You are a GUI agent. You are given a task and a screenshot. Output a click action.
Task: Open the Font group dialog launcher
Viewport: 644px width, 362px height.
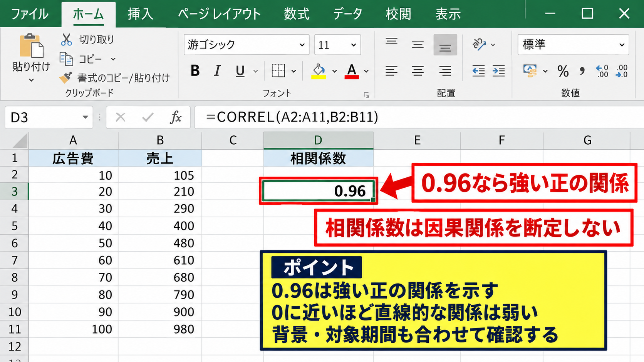(366, 95)
